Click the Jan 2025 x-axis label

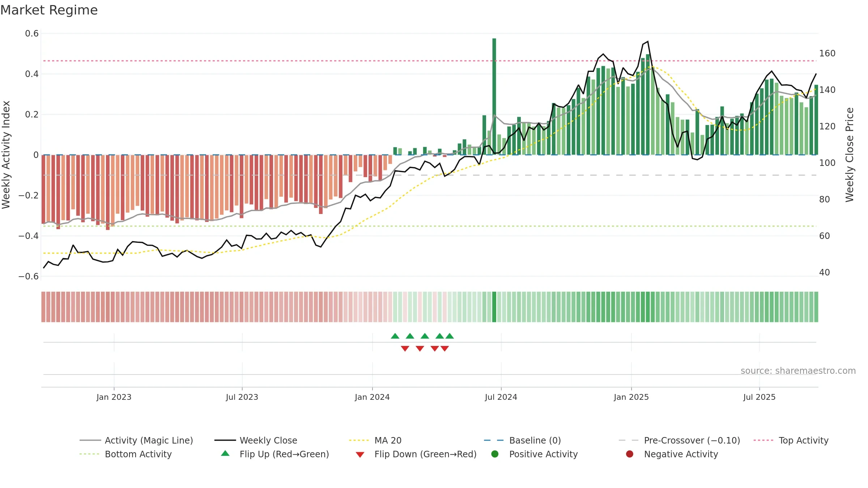pyautogui.click(x=631, y=397)
